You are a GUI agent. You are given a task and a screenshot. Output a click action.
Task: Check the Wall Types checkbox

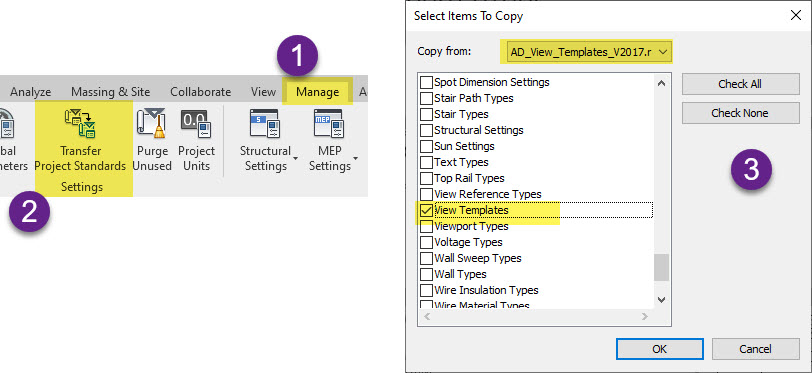[x=426, y=274]
